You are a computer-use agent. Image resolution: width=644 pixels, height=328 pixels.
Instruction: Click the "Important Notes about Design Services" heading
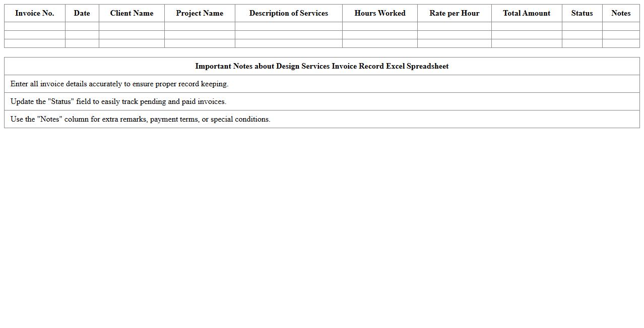321,66
